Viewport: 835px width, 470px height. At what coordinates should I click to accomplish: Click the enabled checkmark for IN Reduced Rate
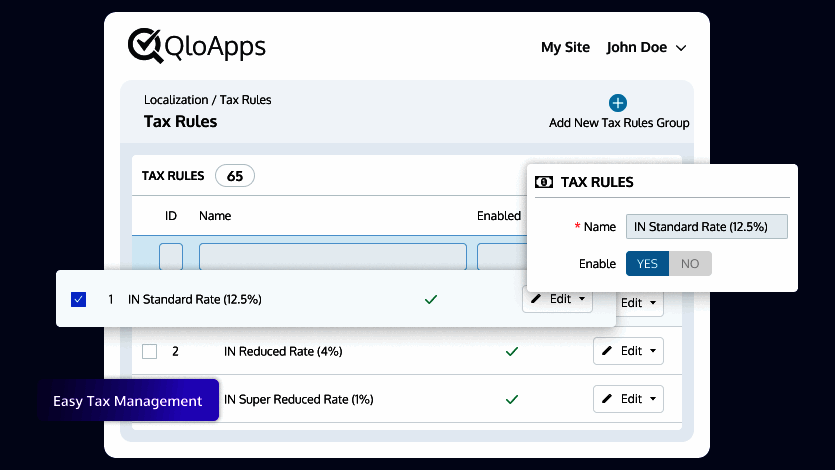coord(512,352)
